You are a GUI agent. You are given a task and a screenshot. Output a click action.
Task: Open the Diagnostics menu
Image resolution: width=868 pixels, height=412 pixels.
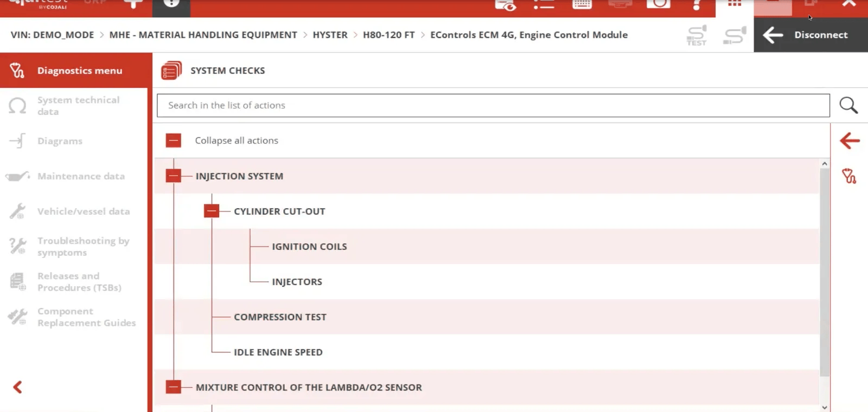tap(74, 70)
